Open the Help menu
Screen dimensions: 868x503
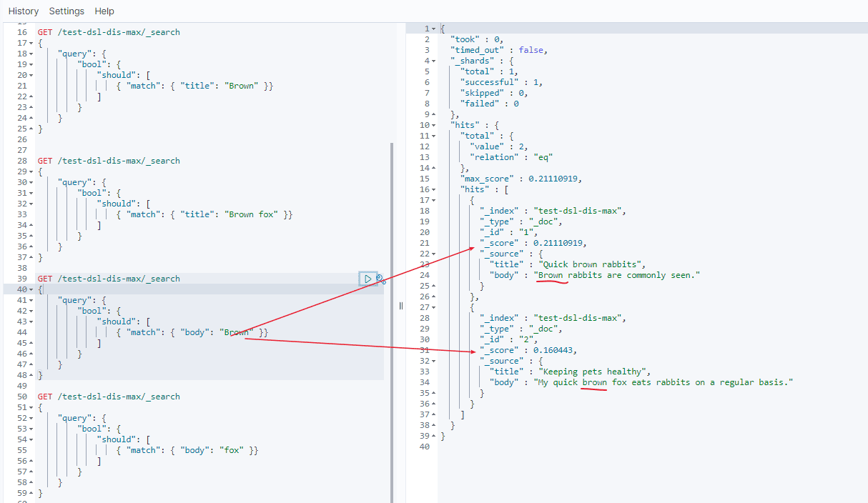pos(104,11)
